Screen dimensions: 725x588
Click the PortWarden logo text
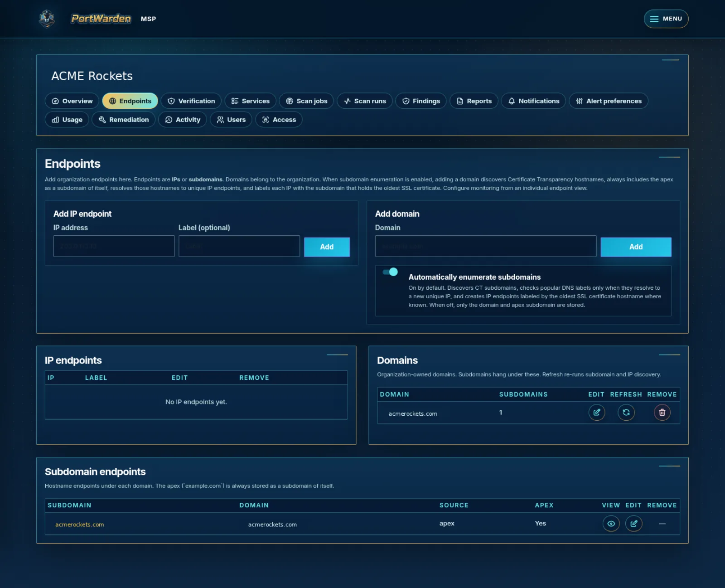click(101, 19)
